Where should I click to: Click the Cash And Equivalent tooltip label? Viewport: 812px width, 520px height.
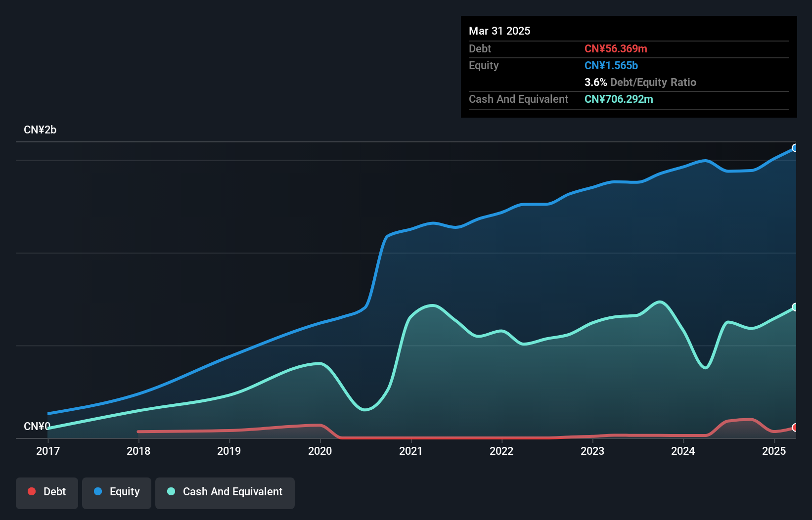click(518, 99)
